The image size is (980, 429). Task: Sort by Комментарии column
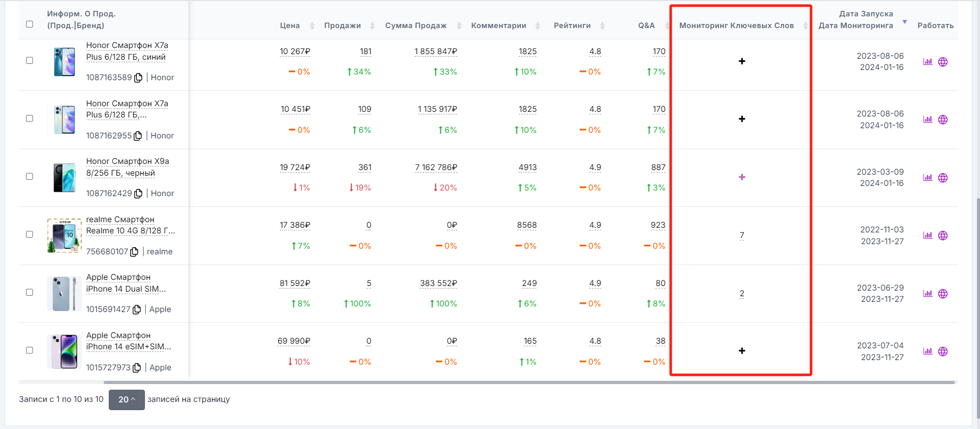[x=537, y=26]
